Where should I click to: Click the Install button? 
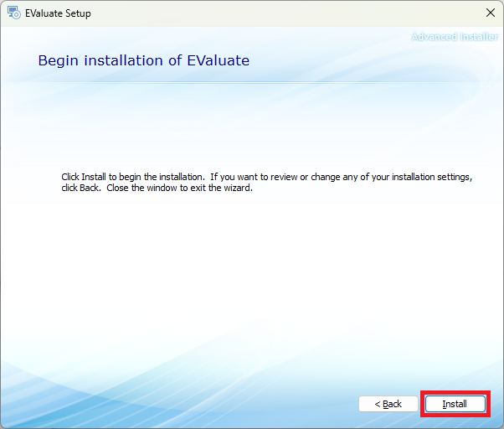(455, 404)
